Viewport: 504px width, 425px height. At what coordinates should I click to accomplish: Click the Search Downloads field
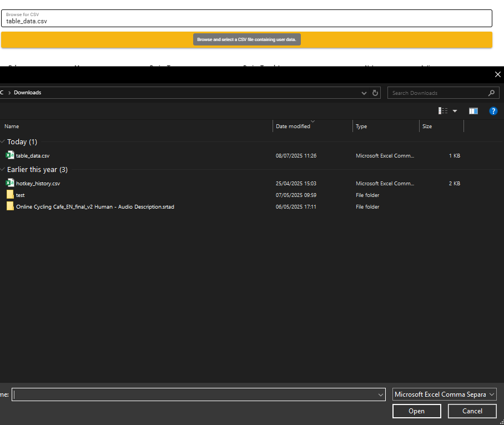coord(436,93)
